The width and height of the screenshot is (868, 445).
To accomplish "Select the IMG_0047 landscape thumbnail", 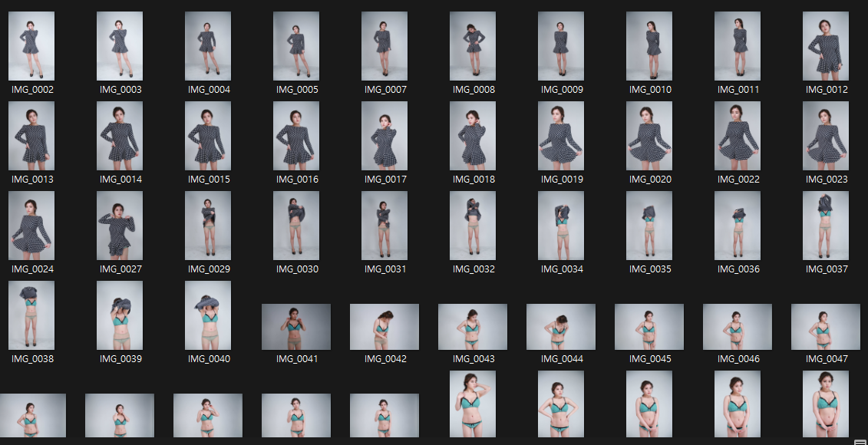I will (826, 327).
